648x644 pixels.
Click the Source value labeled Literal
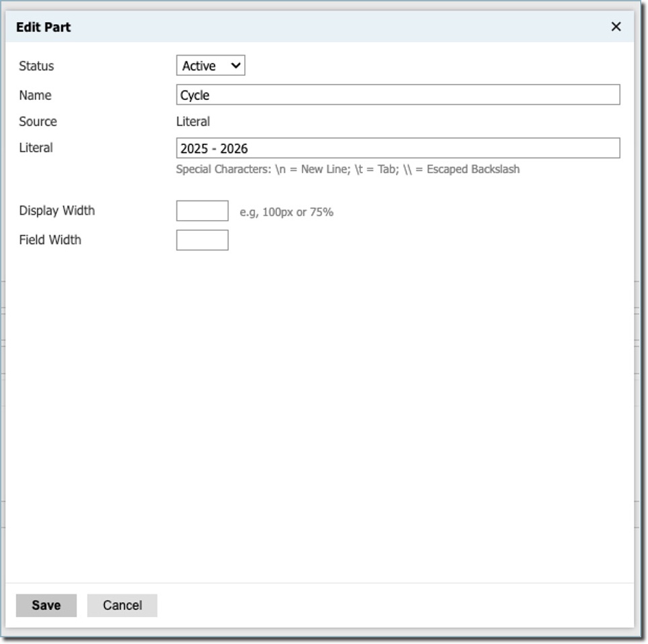coord(195,121)
